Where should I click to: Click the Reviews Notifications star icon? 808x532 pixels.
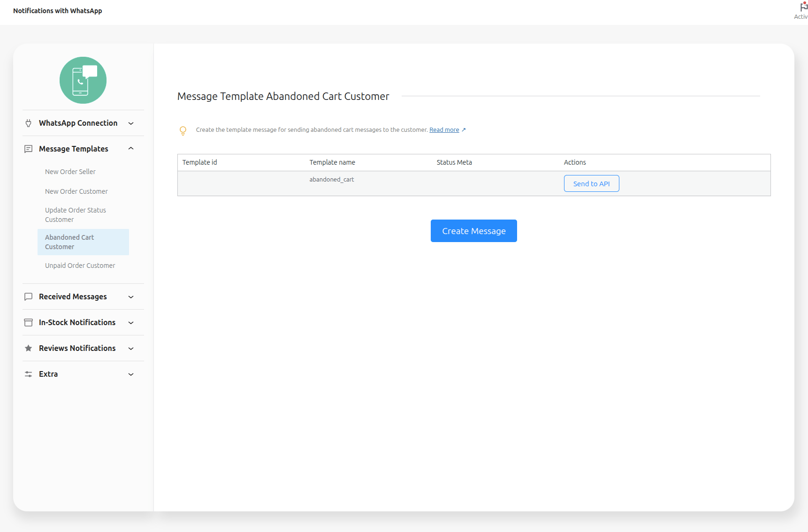(x=29, y=348)
